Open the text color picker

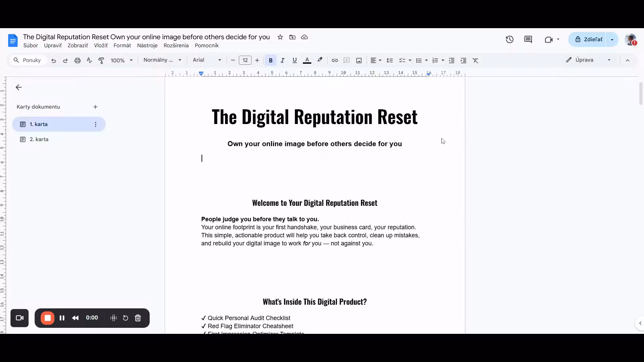point(307,60)
